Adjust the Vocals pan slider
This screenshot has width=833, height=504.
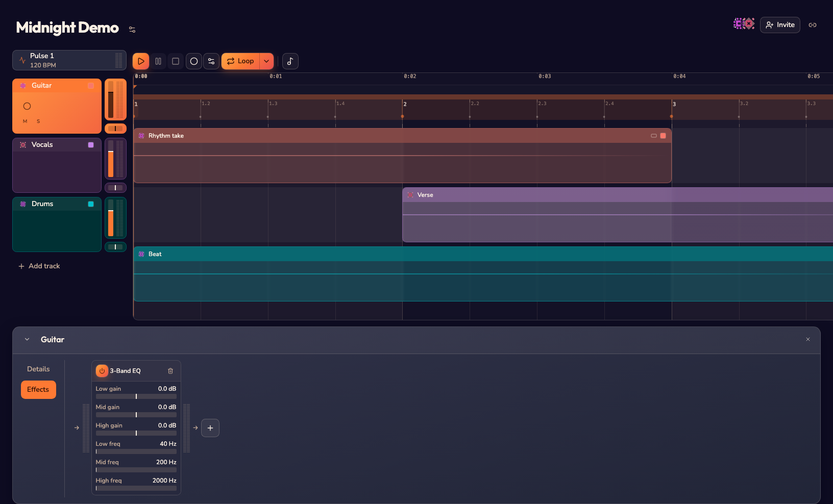point(115,188)
